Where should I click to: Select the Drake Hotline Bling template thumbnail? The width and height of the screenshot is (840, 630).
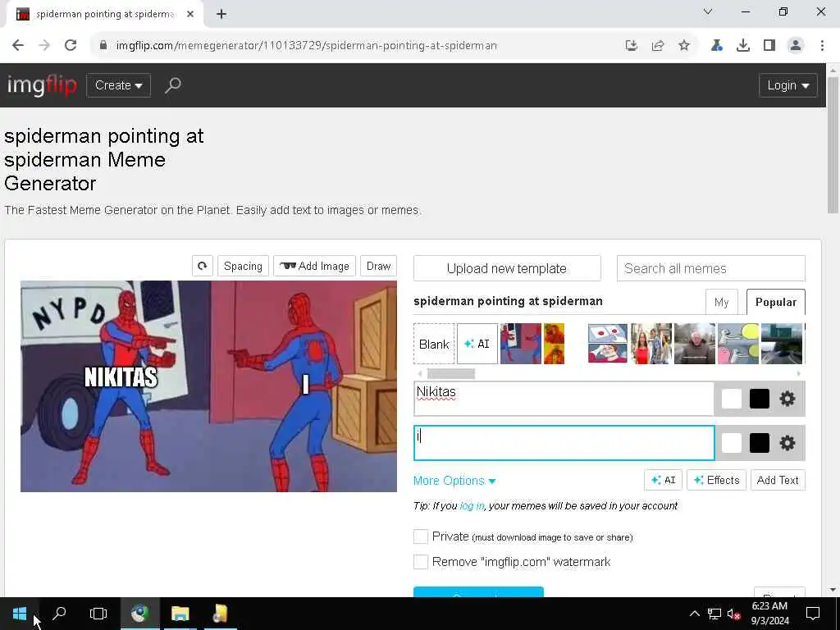[554, 344]
